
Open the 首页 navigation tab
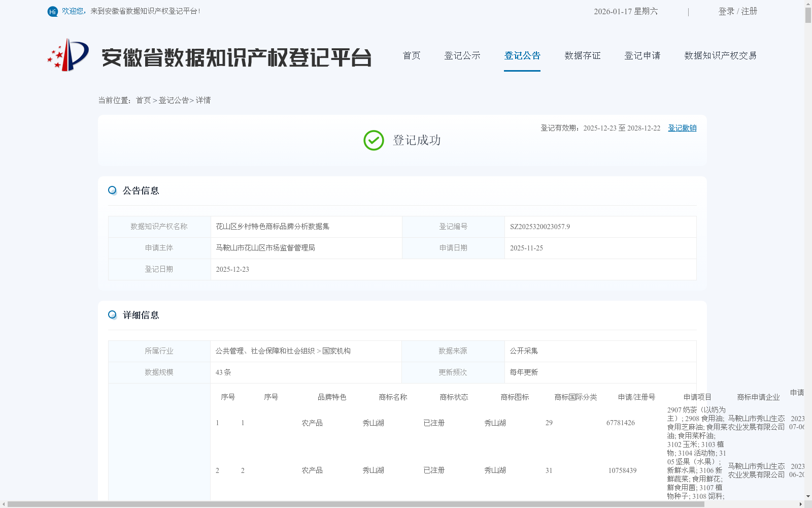pyautogui.click(x=412, y=55)
